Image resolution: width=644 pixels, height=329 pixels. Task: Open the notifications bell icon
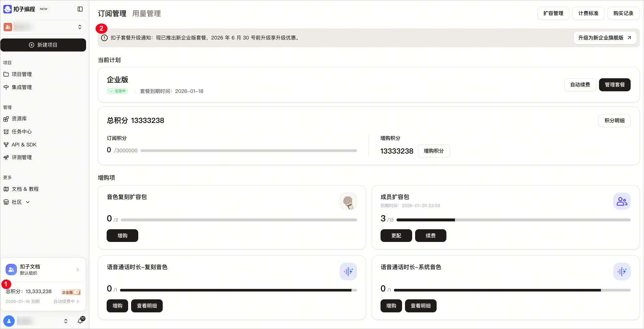coord(80,321)
